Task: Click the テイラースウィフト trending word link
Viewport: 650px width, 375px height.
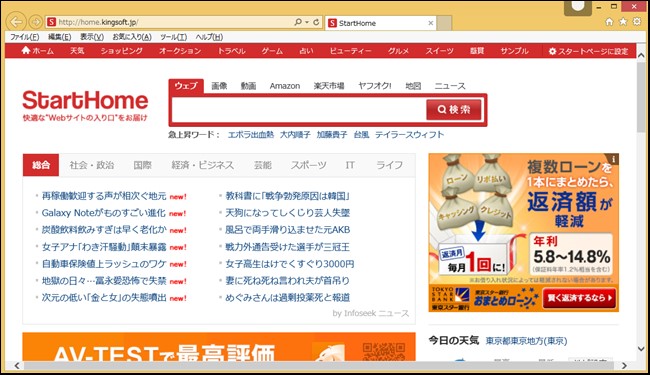Action: (x=409, y=135)
